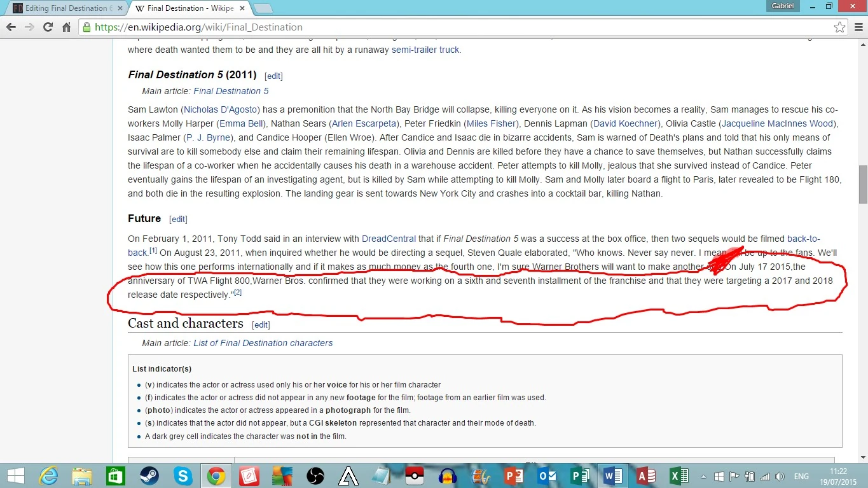Open Outlook from the taskbar
This screenshot has height=488, width=868.
[547, 475]
